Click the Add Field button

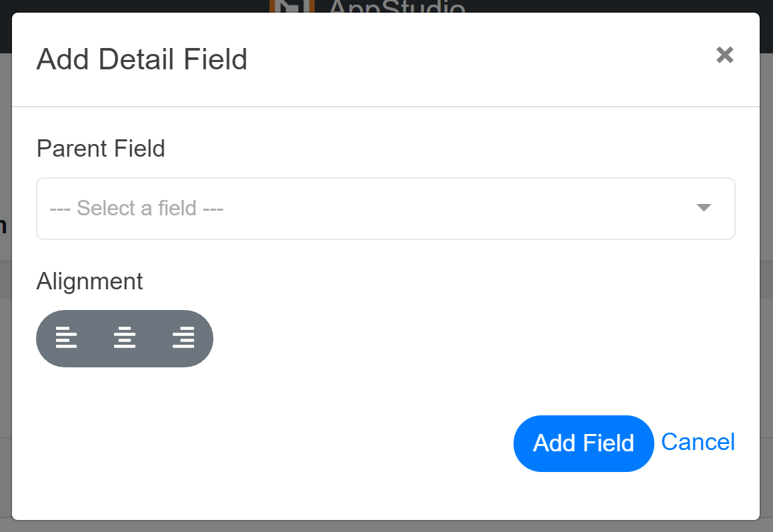584,443
